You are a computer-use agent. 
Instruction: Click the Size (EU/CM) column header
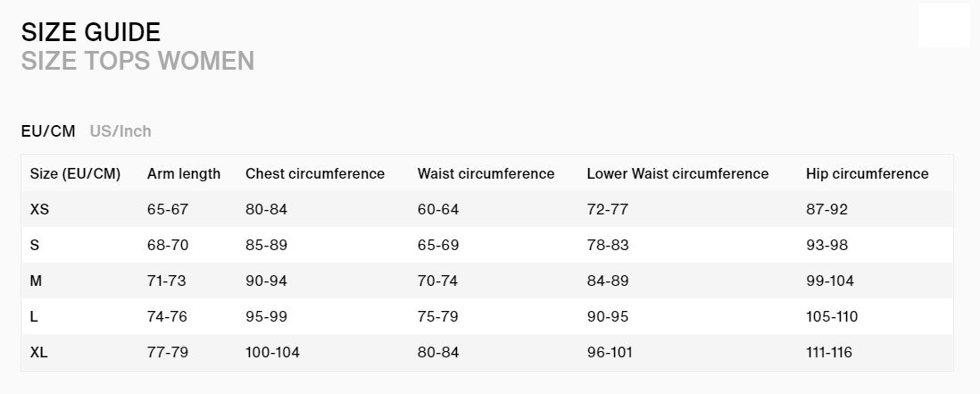75,174
